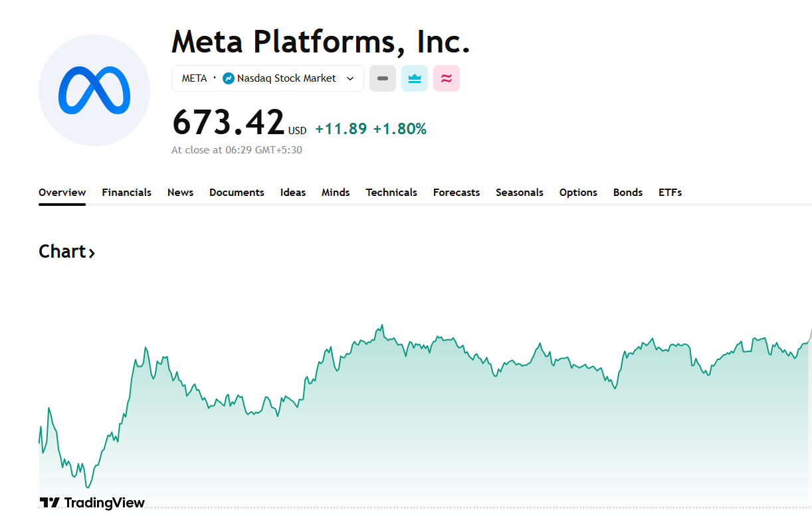This screenshot has width=812, height=522.
Task: Open the ETFs tab
Action: click(670, 193)
